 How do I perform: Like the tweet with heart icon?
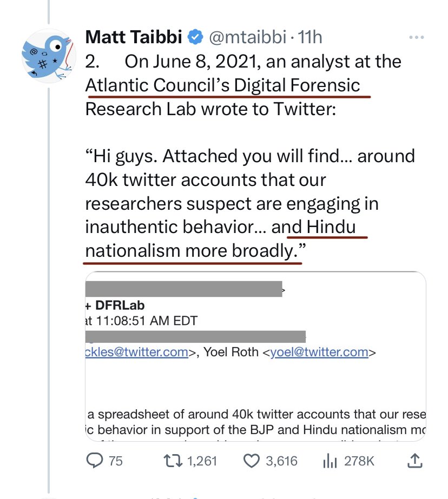tap(252, 461)
